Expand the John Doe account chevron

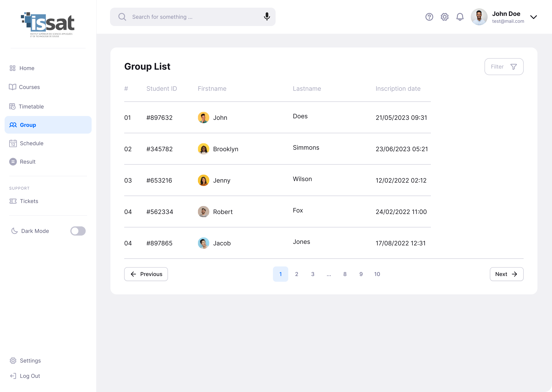pyautogui.click(x=533, y=17)
